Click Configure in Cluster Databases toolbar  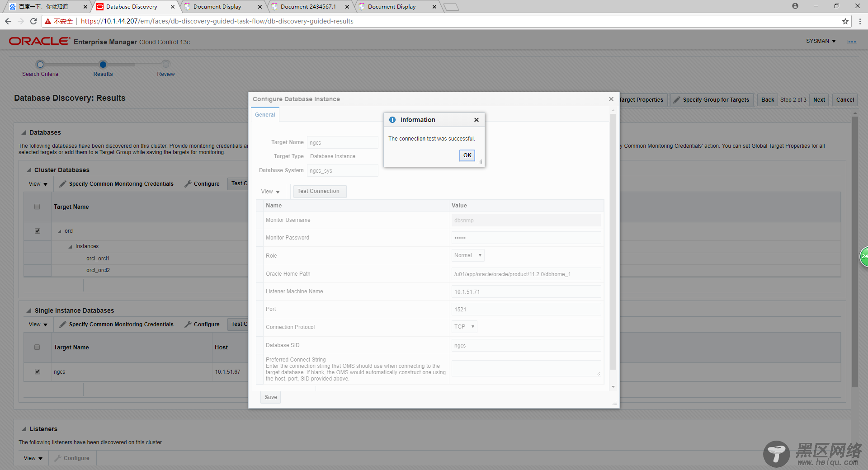click(202, 184)
